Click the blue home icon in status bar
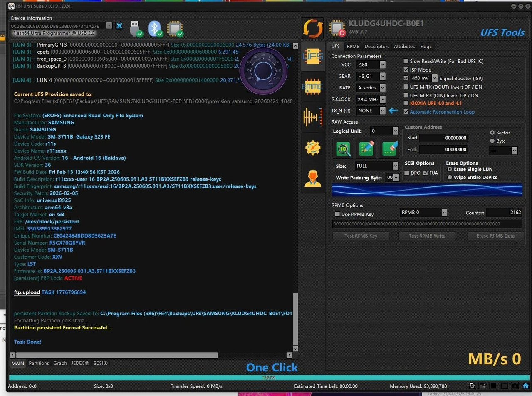Image resolution: width=532 pixels, height=396 pixels. pos(526,386)
